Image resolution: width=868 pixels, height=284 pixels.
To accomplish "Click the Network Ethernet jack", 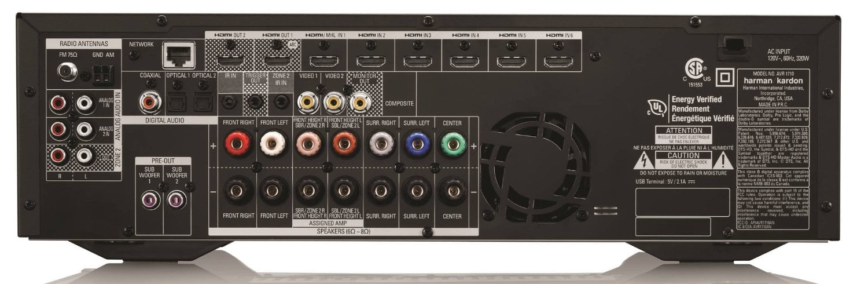I will 178,56.
